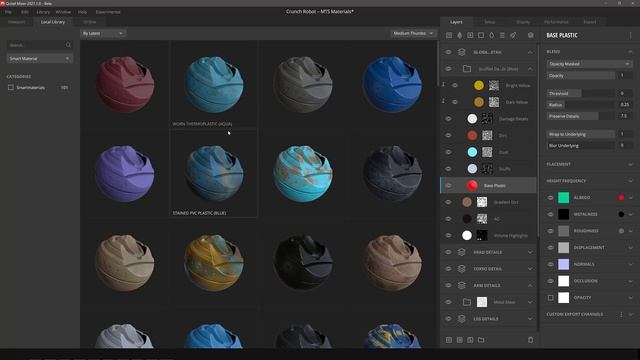Select the Gradient Dirt layer
The height and width of the screenshot is (360, 640).
tap(489, 202)
